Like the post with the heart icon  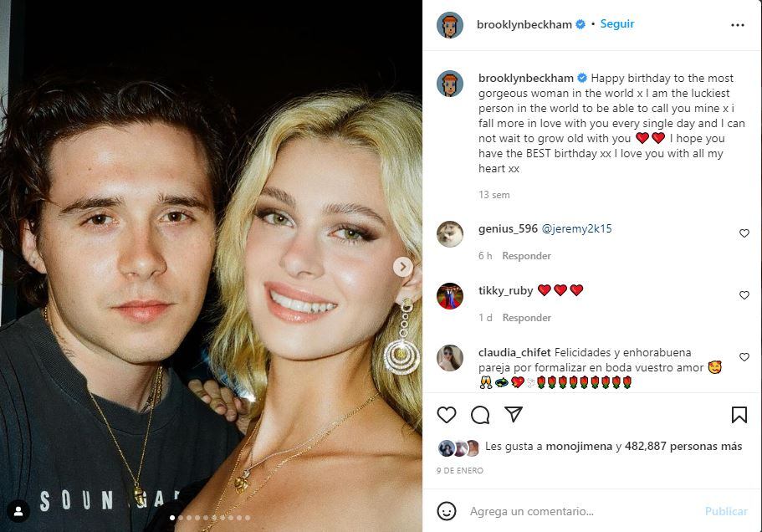[446, 415]
